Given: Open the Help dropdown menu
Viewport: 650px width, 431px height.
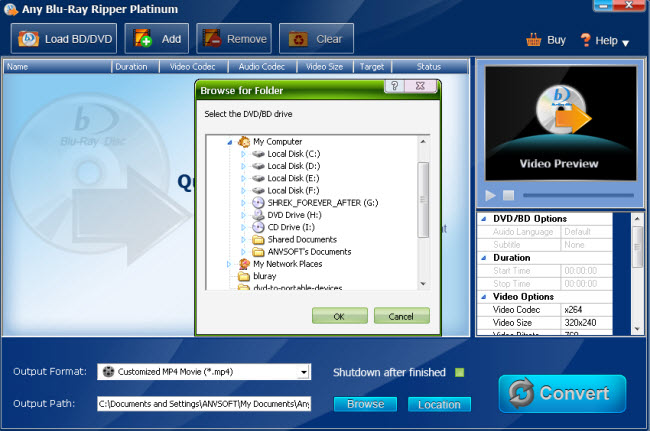Looking at the screenshot, I should (605, 41).
